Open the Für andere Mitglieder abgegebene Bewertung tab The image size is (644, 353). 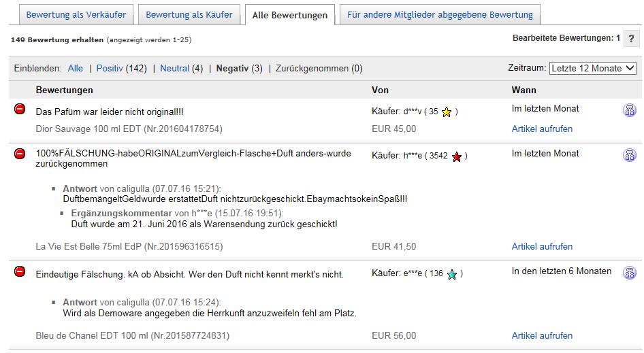click(x=440, y=15)
